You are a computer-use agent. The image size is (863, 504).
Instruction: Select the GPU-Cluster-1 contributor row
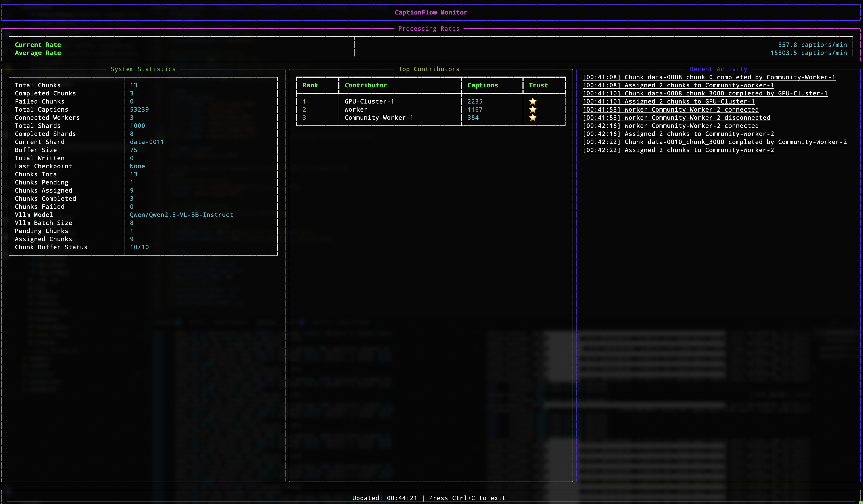(x=369, y=101)
